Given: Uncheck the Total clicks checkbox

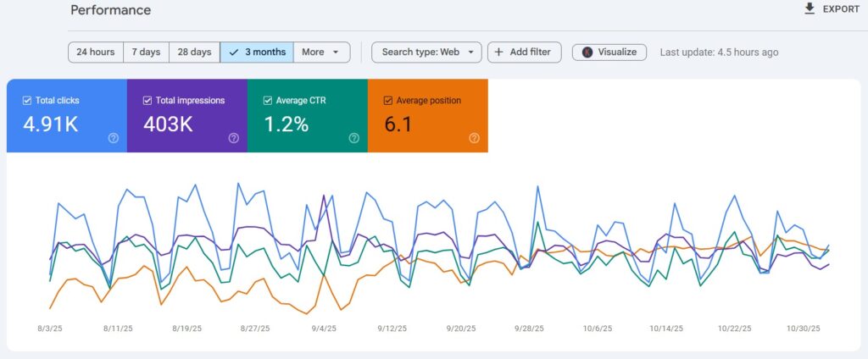Looking at the screenshot, I should point(28,101).
